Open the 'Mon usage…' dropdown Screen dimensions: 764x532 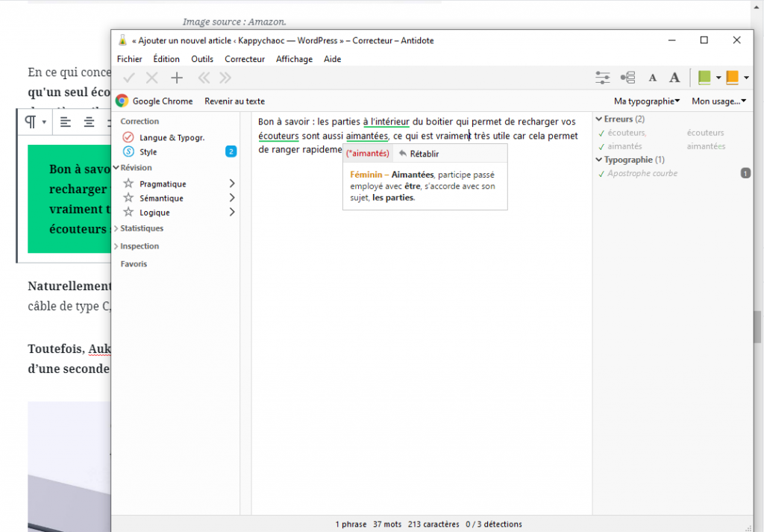pyautogui.click(x=719, y=101)
